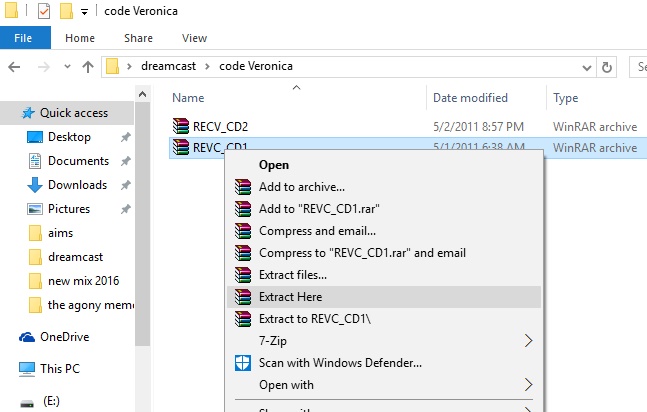Click 5/2/2011 8:57 PM date cell
Viewport: 647px width, 412px height.
coord(478,127)
